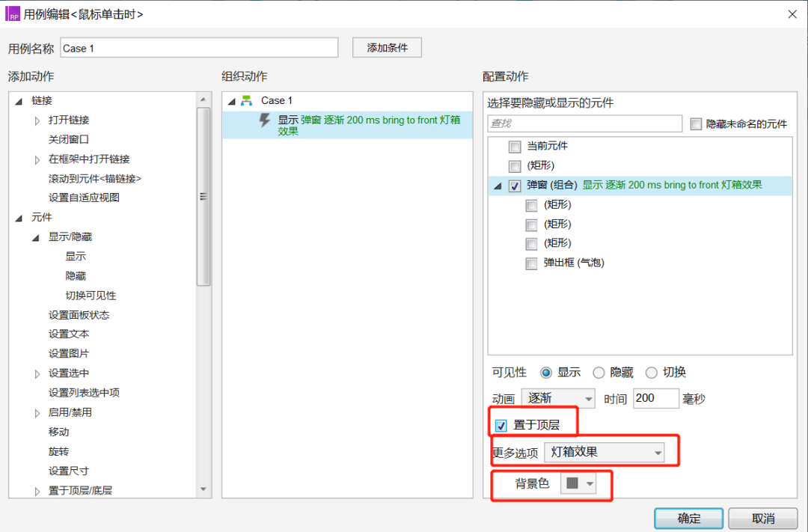
Task: Open the 更多选项 dropdown showing 灯箱效果
Action: point(604,452)
